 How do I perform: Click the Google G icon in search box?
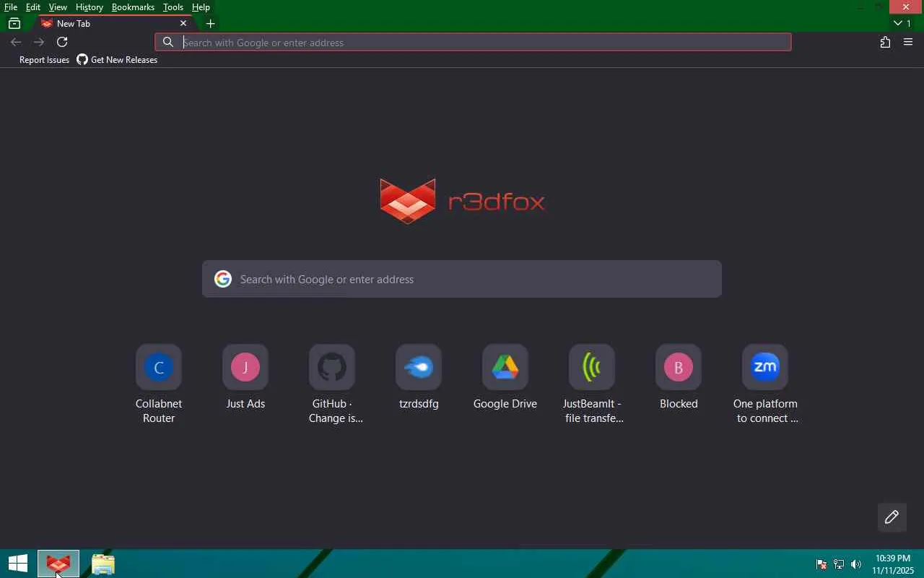click(223, 279)
